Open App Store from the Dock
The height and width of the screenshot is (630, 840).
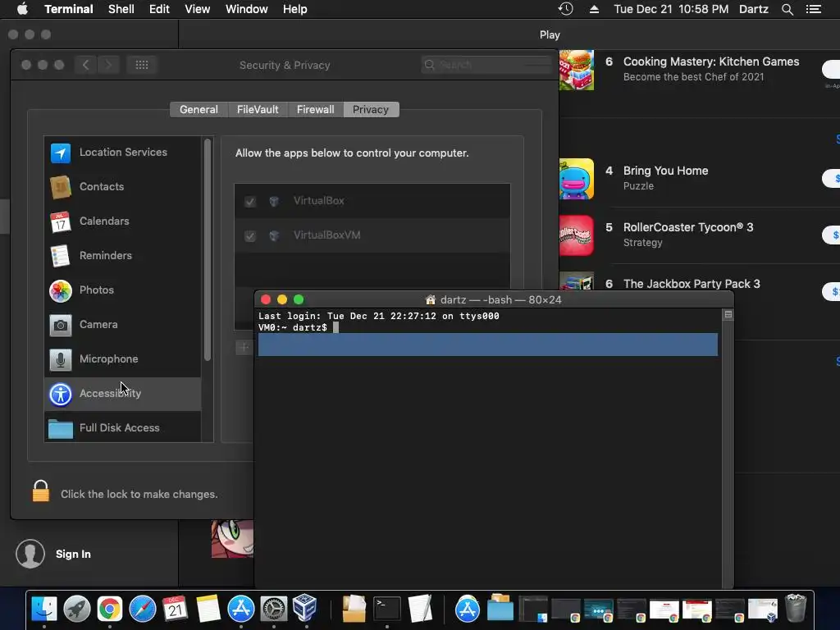point(240,609)
